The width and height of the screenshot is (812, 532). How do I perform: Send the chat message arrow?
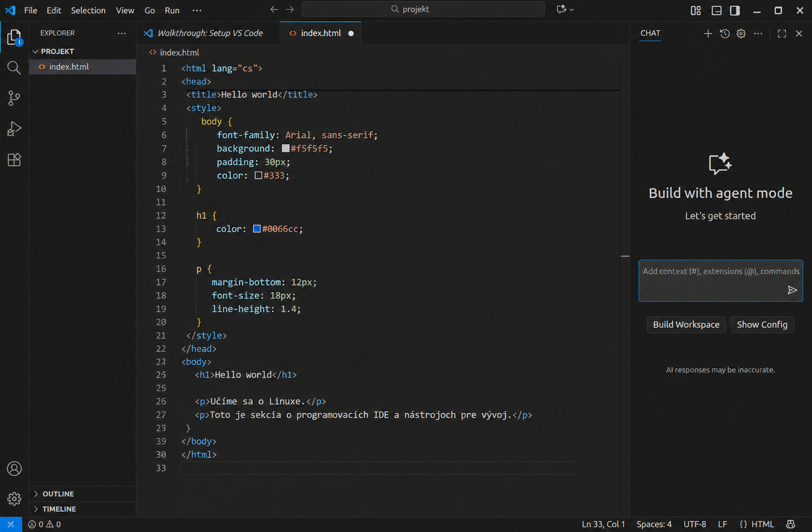(x=792, y=290)
